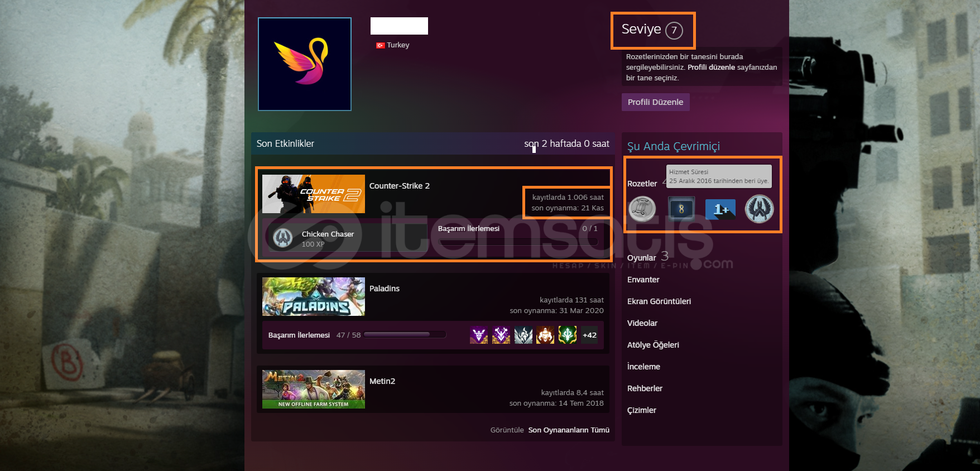
Task: Open the Oyunlar games list
Action: tap(642, 258)
